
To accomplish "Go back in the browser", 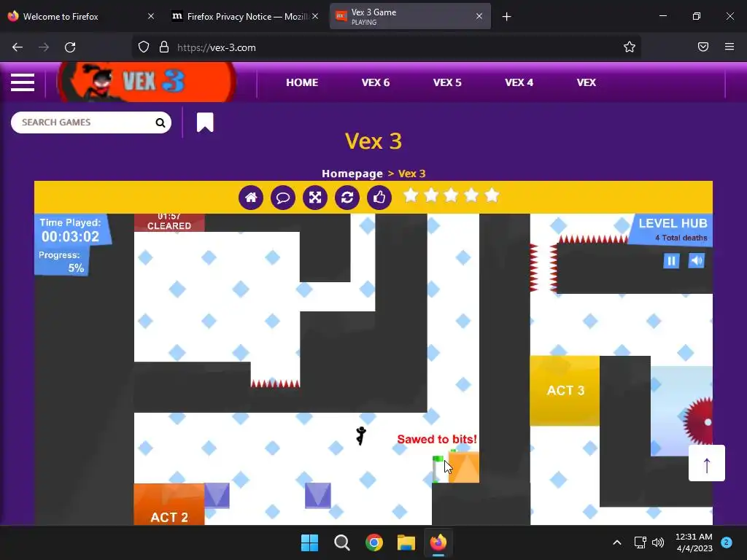I will coord(18,47).
